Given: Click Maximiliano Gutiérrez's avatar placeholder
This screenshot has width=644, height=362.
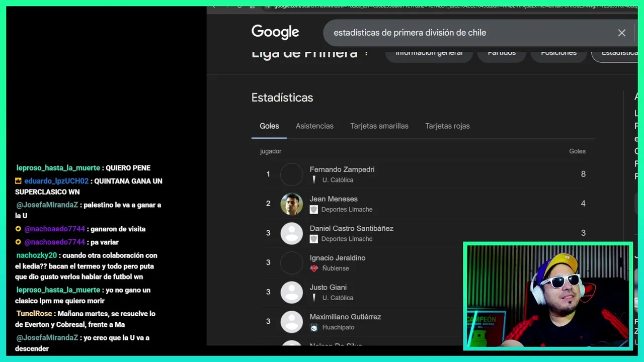Looking at the screenshot, I should pyautogui.click(x=292, y=322).
